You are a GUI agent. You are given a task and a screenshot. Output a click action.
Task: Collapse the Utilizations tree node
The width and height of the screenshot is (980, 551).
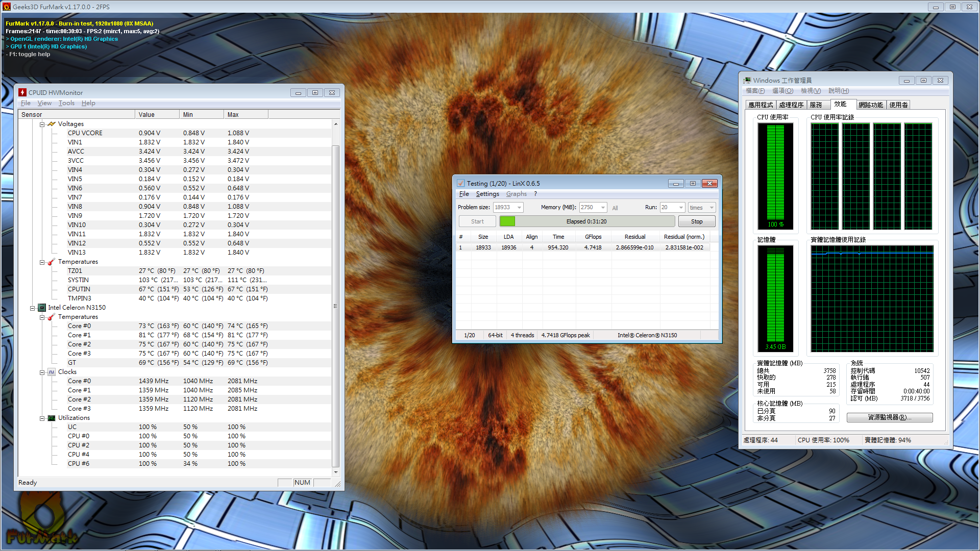(42, 418)
